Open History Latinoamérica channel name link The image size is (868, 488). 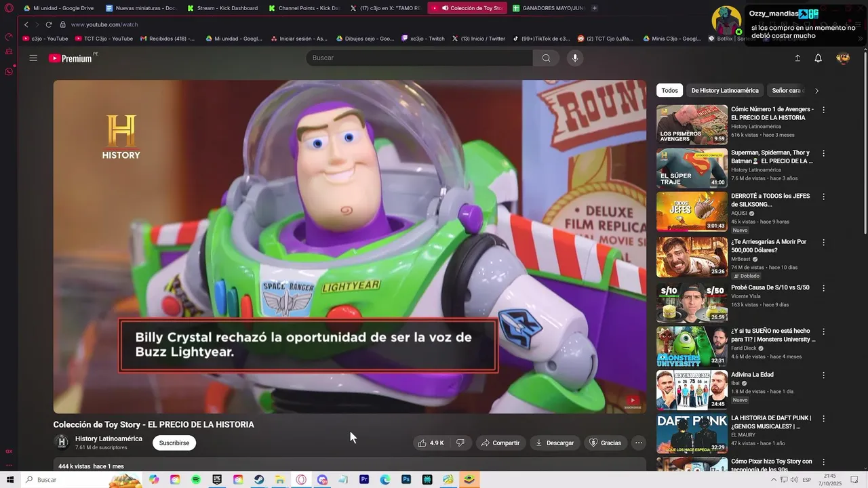click(108, 439)
